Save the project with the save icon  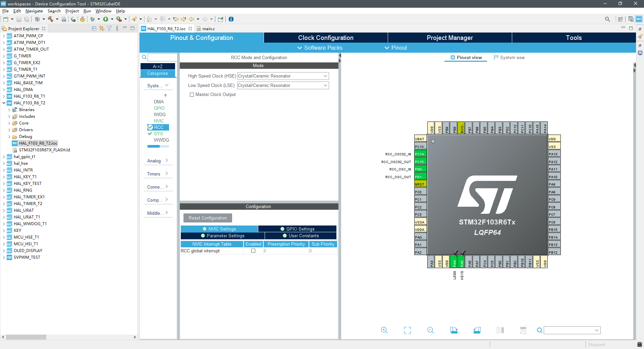(x=19, y=19)
